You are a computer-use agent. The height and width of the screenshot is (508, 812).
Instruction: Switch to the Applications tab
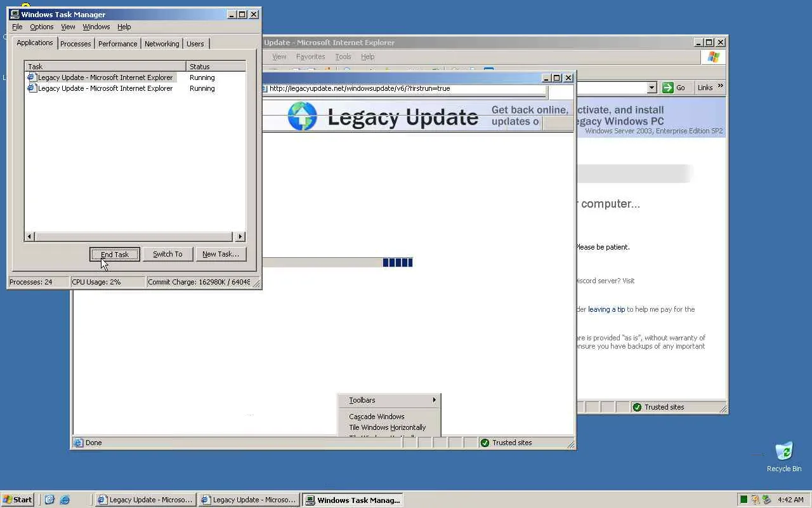(35, 43)
